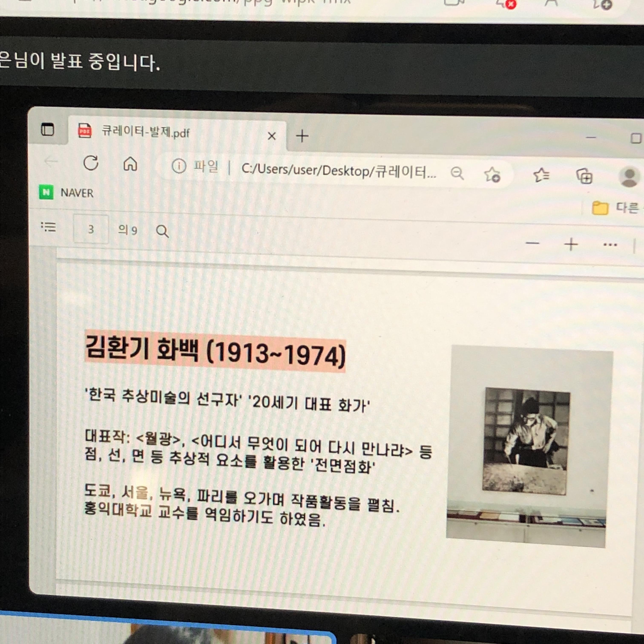Zoom out the PDF with minus
The height and width of the screenshot is (644, 644).
click(x=532, y=243)
